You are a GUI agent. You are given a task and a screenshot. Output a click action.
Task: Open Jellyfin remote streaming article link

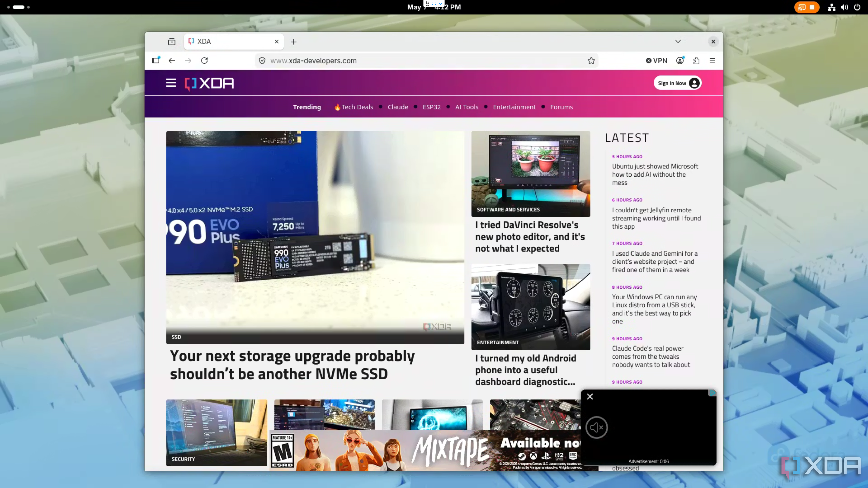tap(656, 218)
